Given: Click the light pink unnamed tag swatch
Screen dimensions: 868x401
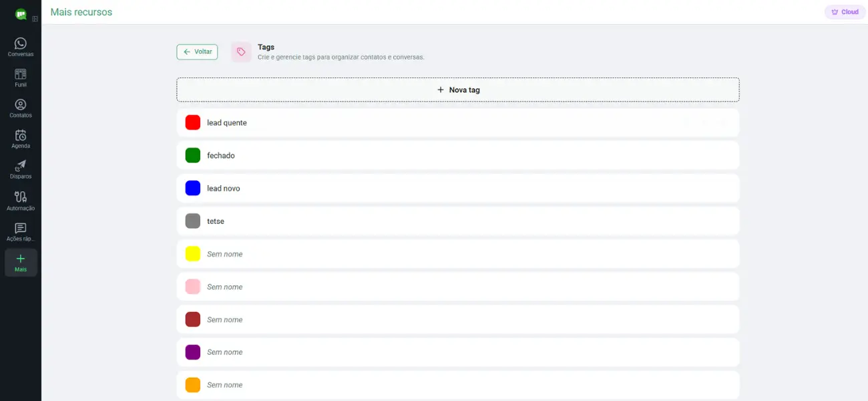Looking at the screenshot, I should click(x=193, y=287).
